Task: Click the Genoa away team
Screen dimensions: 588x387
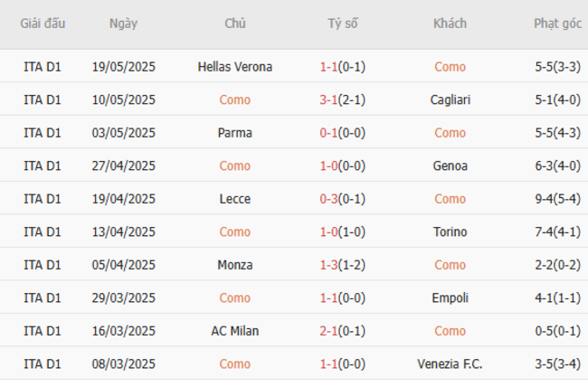Action: coord(450,166)
